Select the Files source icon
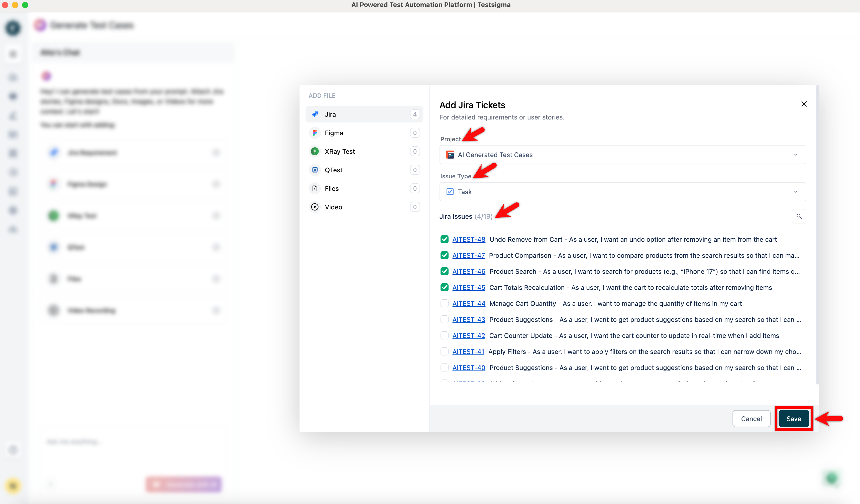The image size is (860, 504). point(314,188)
